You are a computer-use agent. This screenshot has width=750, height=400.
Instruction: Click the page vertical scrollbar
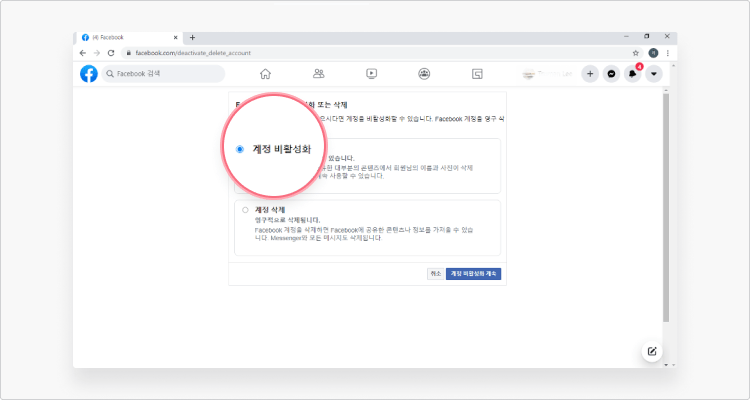[x=666, y=207]
